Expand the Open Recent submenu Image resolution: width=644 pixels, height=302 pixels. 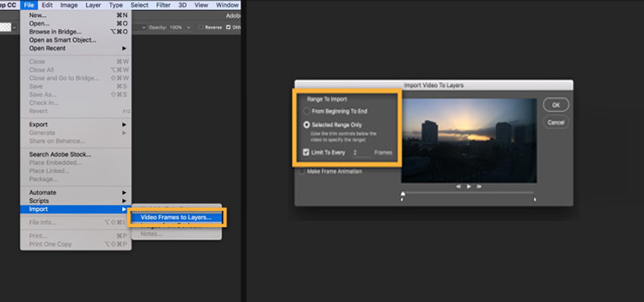[x=76, y=48]
